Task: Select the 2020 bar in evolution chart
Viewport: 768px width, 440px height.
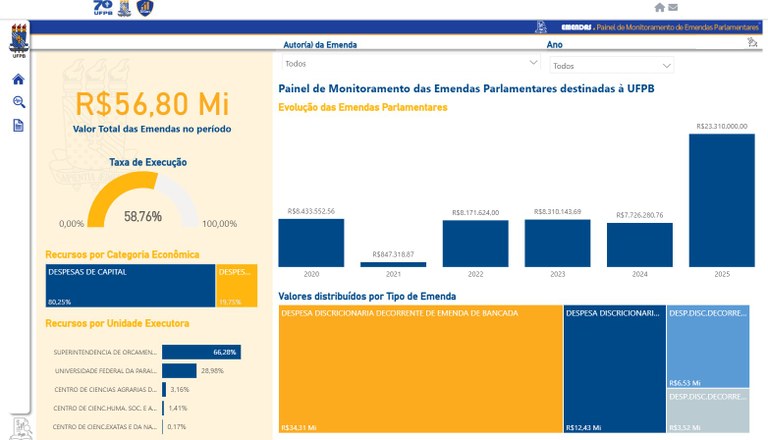Action: pyautogui.click(x=311, y=242)
